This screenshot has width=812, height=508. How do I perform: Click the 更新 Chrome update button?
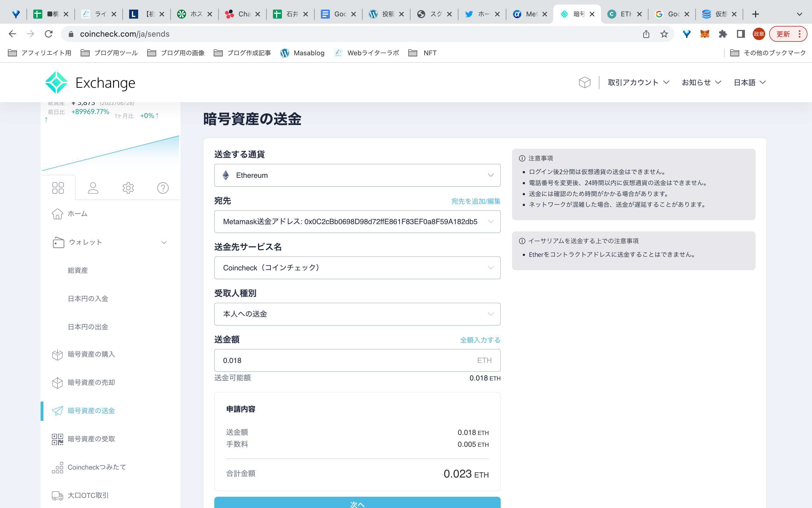pos(787,34)
